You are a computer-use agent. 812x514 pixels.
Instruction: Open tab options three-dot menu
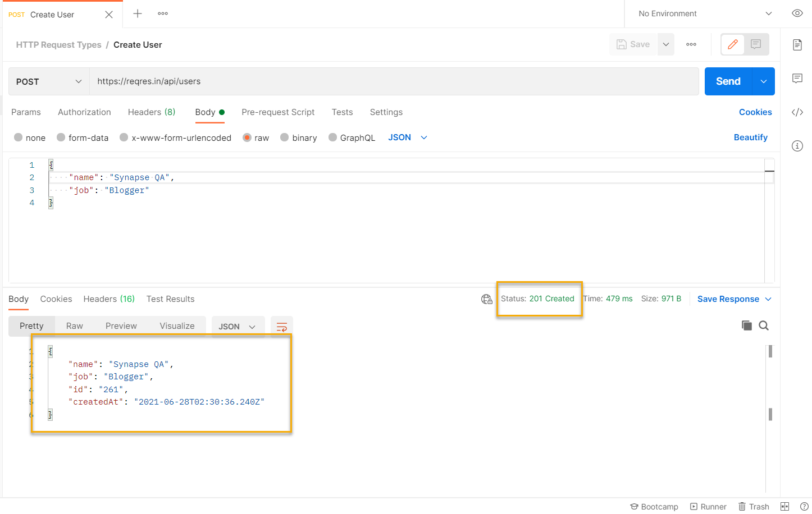click(163, 13)
